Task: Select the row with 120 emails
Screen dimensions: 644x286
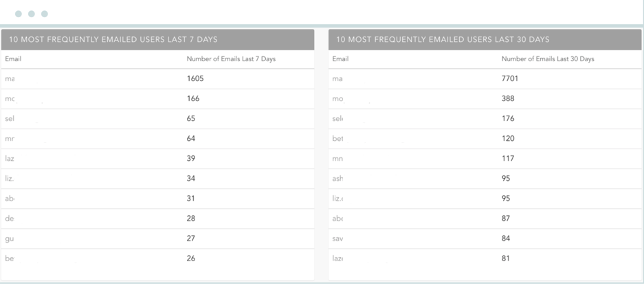Action: click(485, 139)
